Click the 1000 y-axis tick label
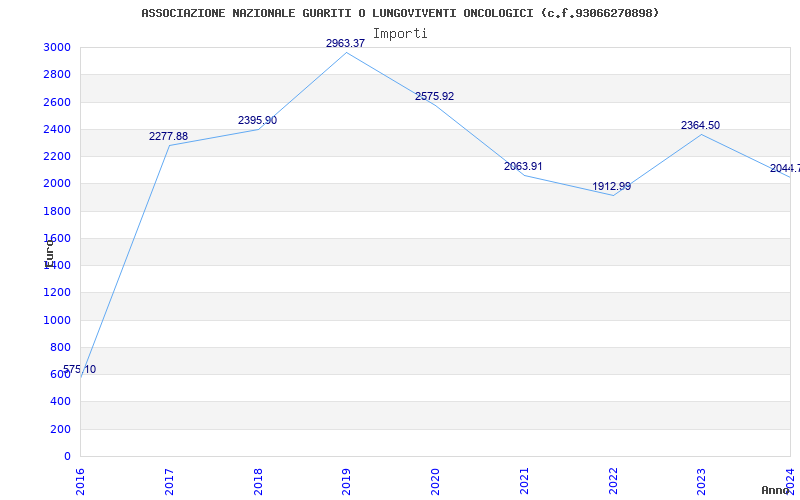 click(57, 320)
